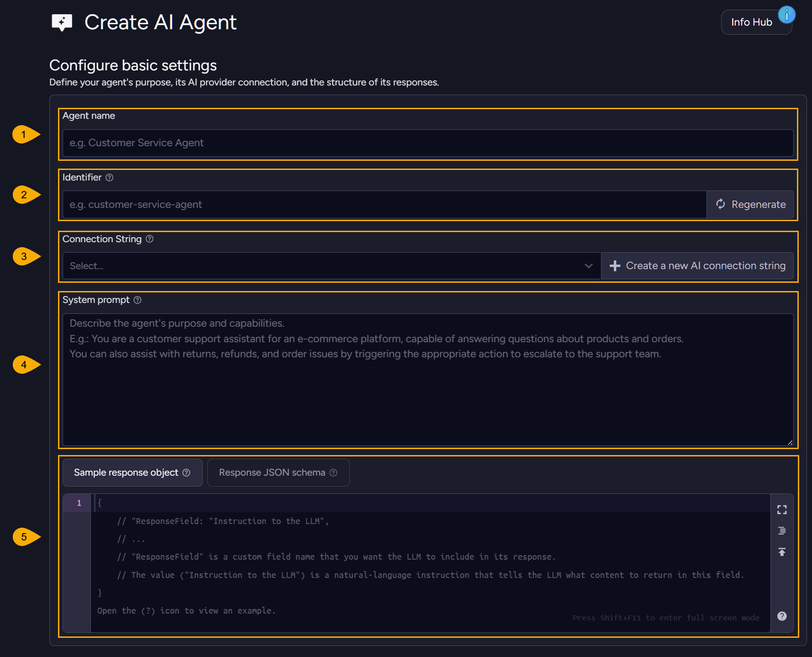Switch to Response JSON schema tab

coord(278,472)
